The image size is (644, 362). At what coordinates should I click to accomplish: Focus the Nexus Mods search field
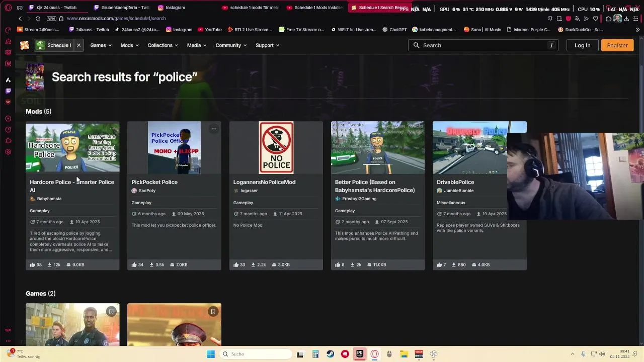click(484, 45)
